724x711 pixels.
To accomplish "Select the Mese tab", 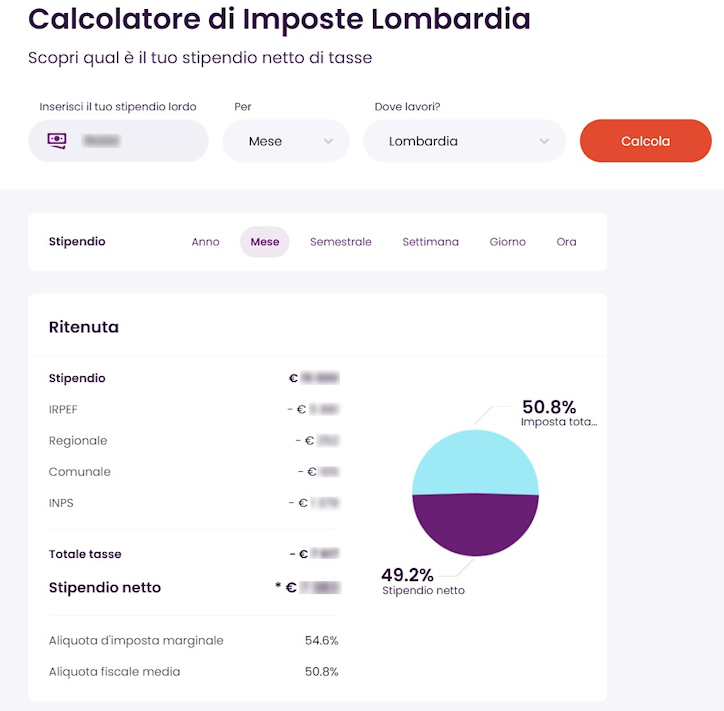I will click(265, 242).
